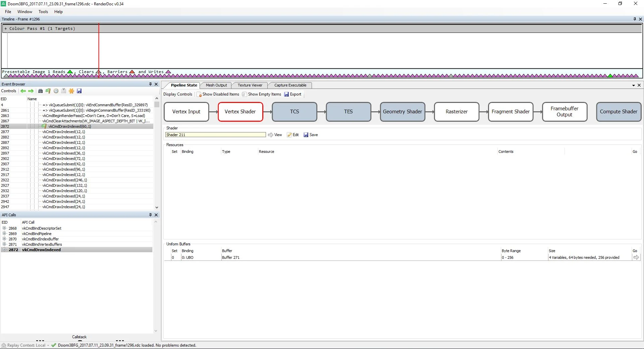The height and width of the screenshot is (349, 644).
Task: Open the Window menu
Action: (25, 12)
